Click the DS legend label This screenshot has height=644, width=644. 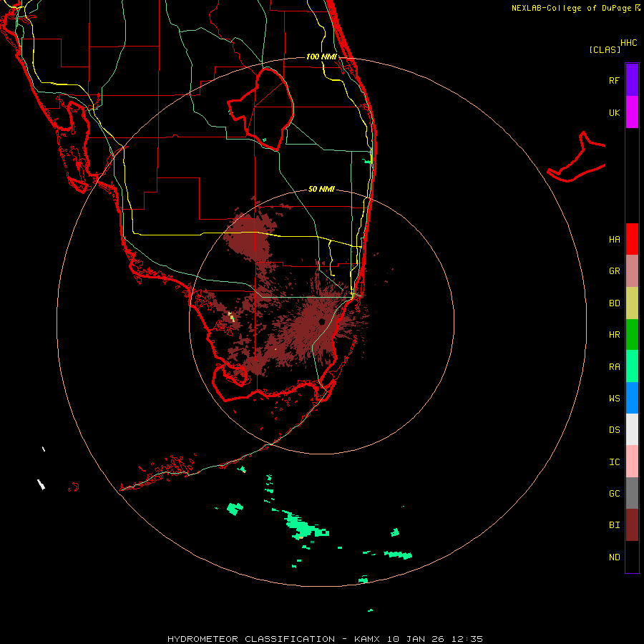(x=615, y=430)
